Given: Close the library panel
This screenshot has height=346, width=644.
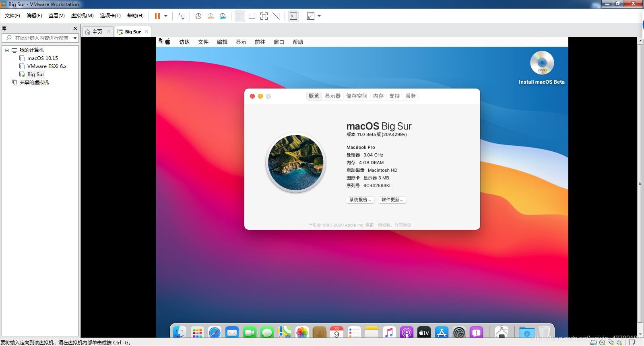Looking at the screenshot, I should tap(75, 29).
